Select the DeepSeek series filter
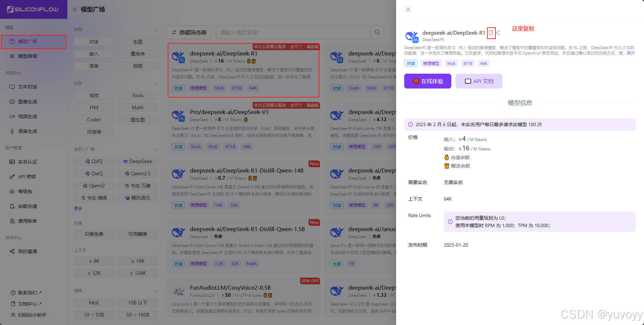 click(137, 161)
